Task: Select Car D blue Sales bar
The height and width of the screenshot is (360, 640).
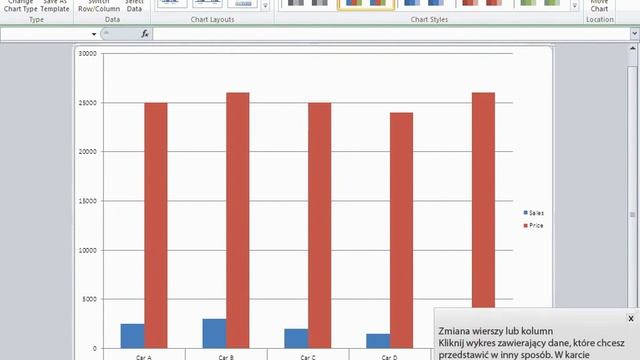Action: (x=378, y=341)
